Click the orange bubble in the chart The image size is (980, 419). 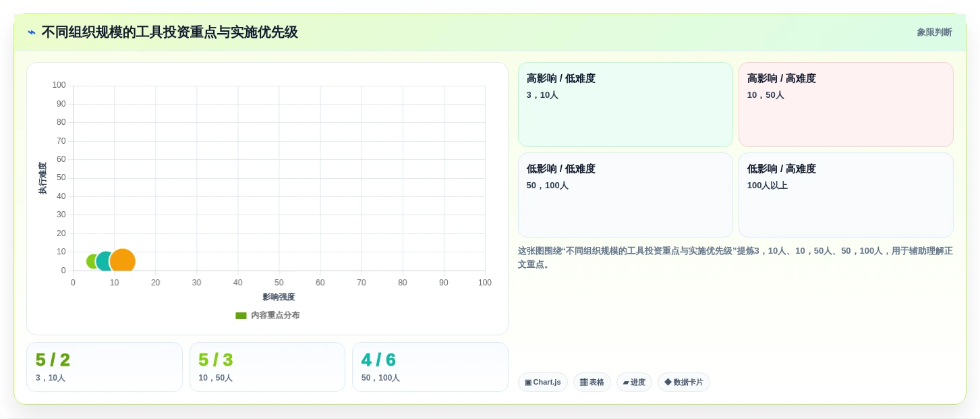[122, 261]
